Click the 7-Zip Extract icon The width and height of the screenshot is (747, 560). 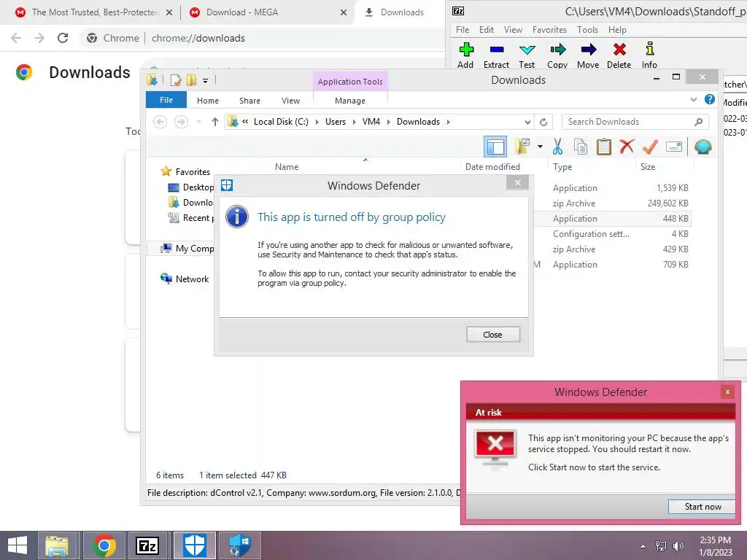click(x=496, y=50)
